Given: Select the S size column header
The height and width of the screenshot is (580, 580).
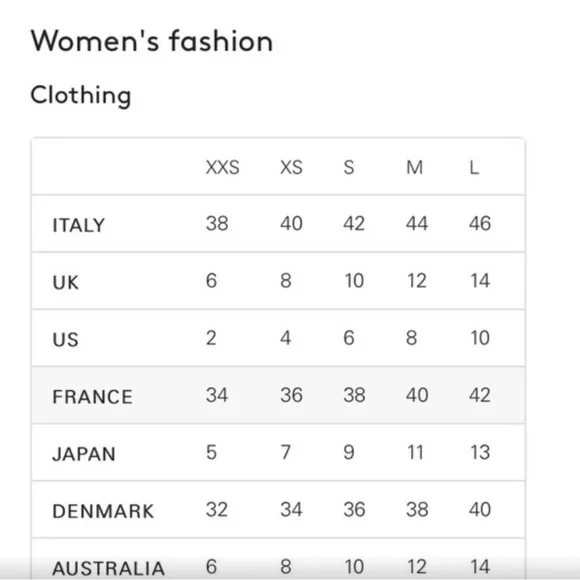Looking at the screenshot, I should coord(349,167).
